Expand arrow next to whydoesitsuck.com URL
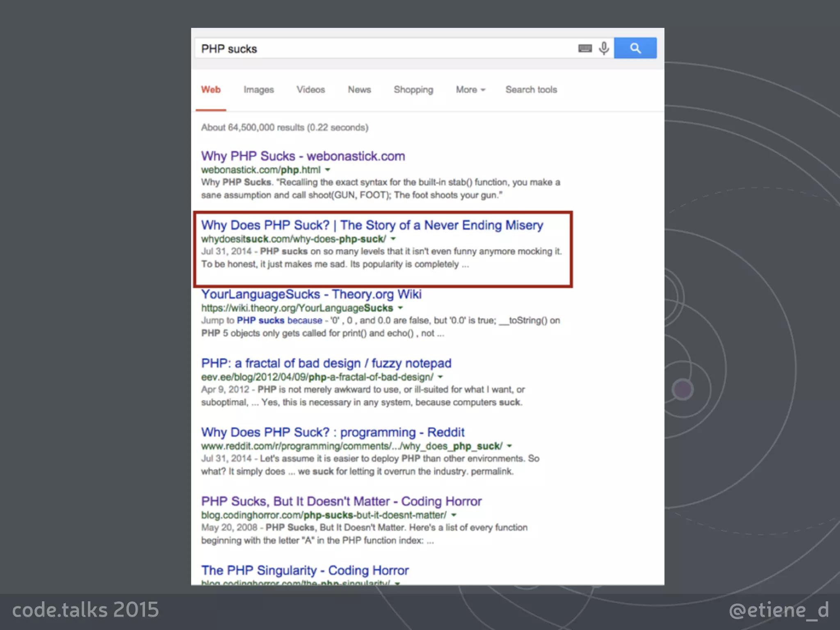 [393, 239]
